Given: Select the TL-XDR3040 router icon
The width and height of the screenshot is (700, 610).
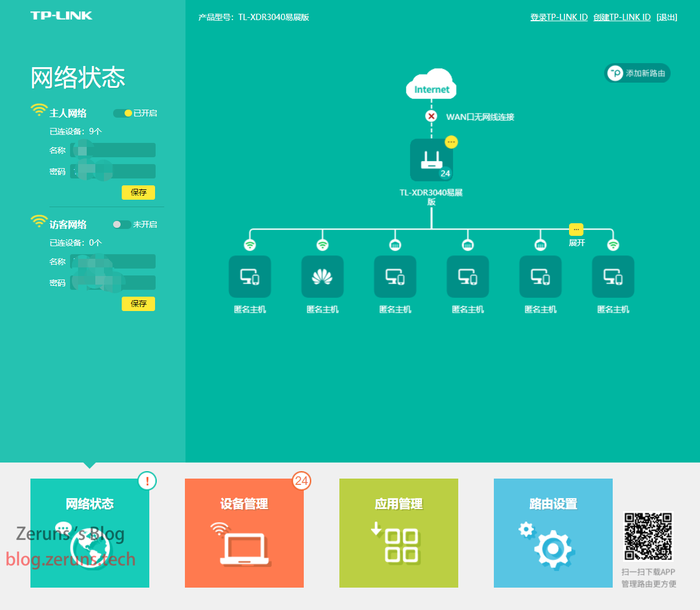Looking at the screenshot, I should click(x=431, y=160).
